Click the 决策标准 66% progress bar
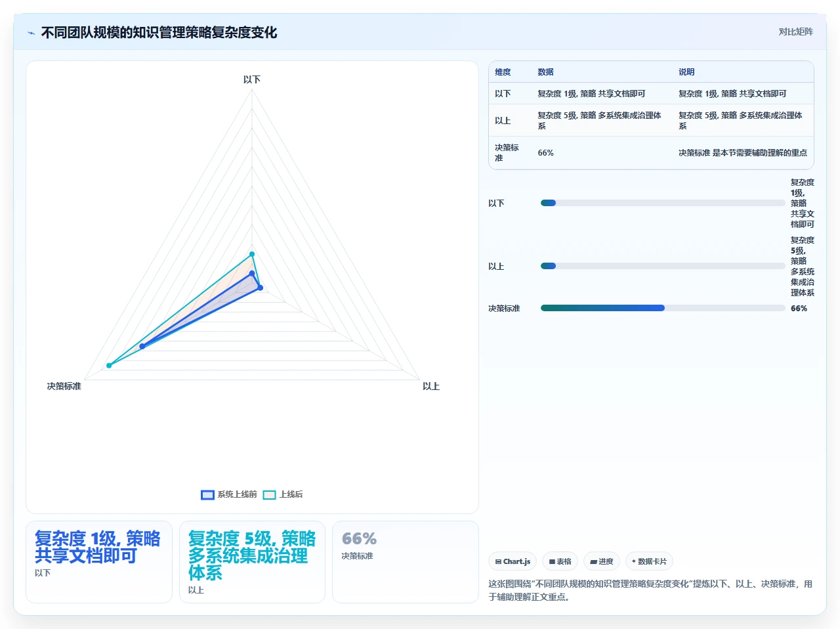 pyautogui.click(x=663, y=308)
